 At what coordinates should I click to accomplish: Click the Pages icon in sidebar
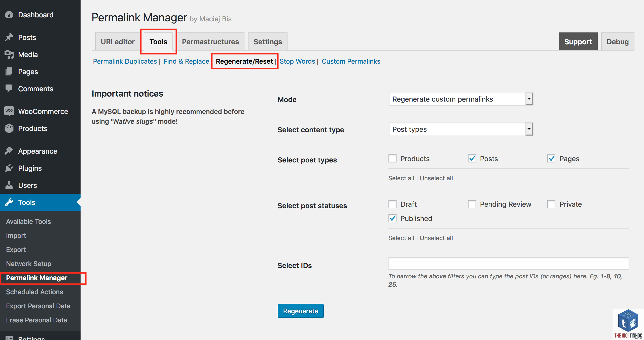pyautogui.click(x=9, y=71)
